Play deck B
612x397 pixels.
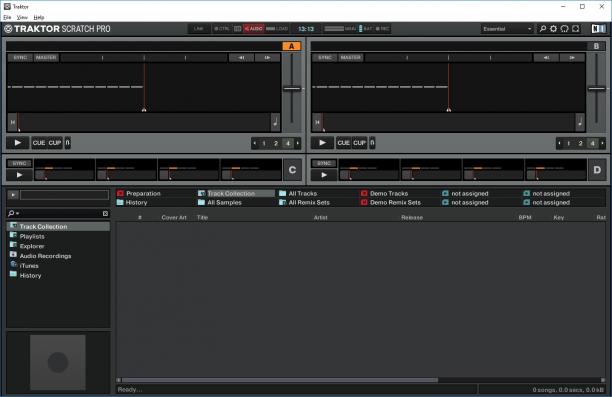click(x=322, y=143)
